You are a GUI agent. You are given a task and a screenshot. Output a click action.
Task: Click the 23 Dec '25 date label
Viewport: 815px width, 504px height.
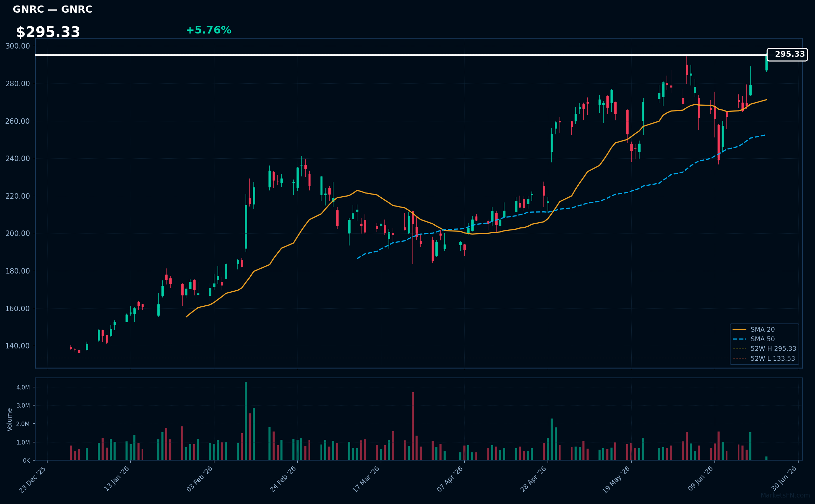tap(32, 480)
